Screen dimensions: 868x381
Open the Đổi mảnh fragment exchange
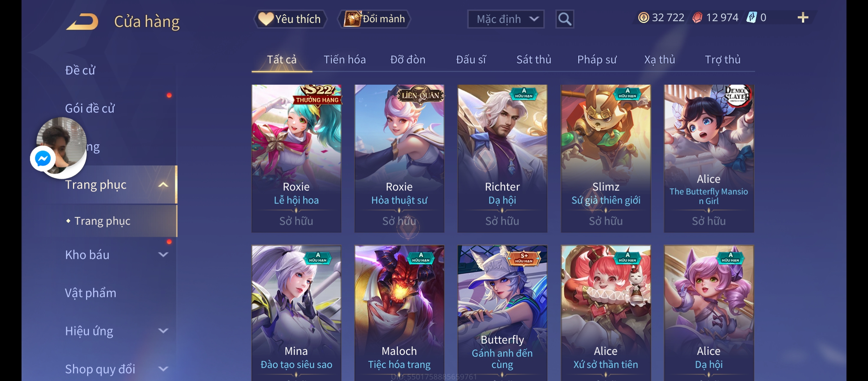(x=374, y=19)
